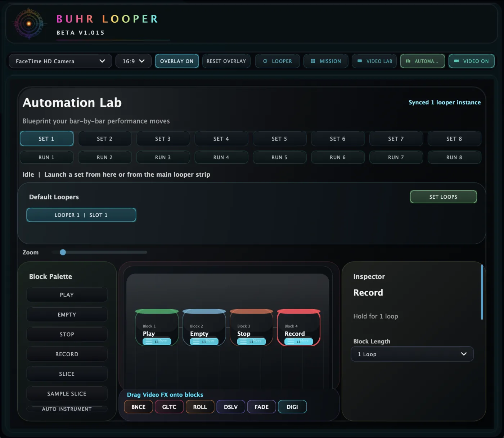Click Block 4 Record's L1 move handle

(298, 342)
